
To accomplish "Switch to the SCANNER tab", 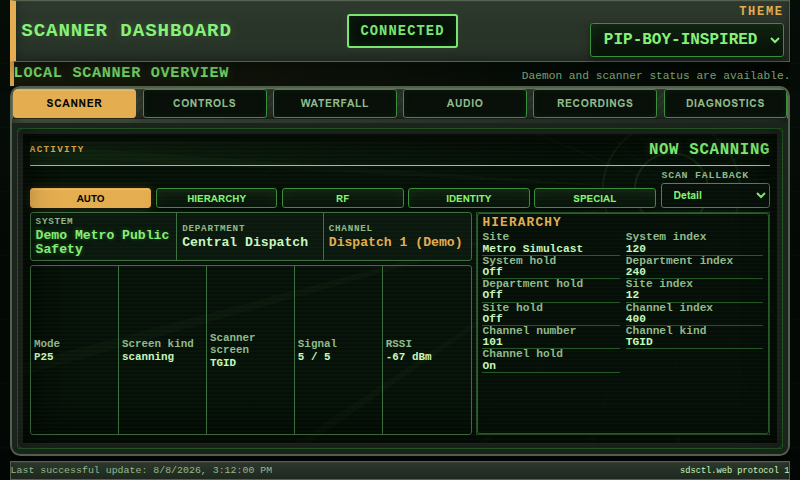I will [x=74, y=103].
